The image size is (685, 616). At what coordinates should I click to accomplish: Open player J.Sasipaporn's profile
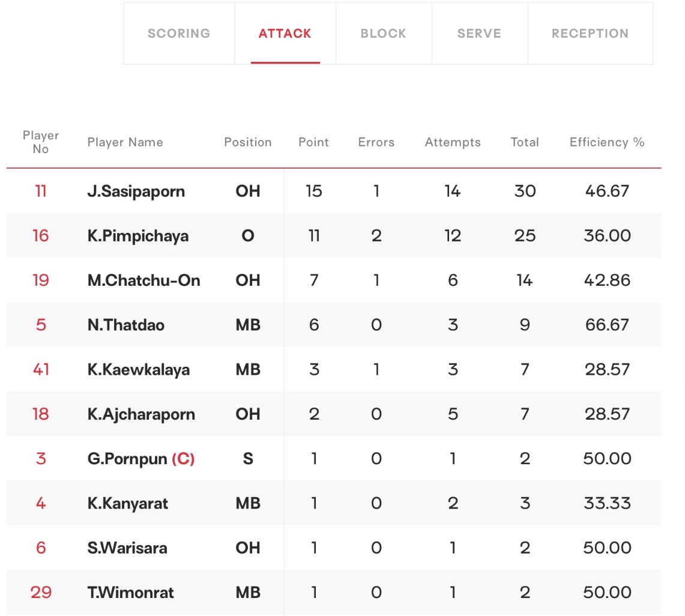click(136, 192)
